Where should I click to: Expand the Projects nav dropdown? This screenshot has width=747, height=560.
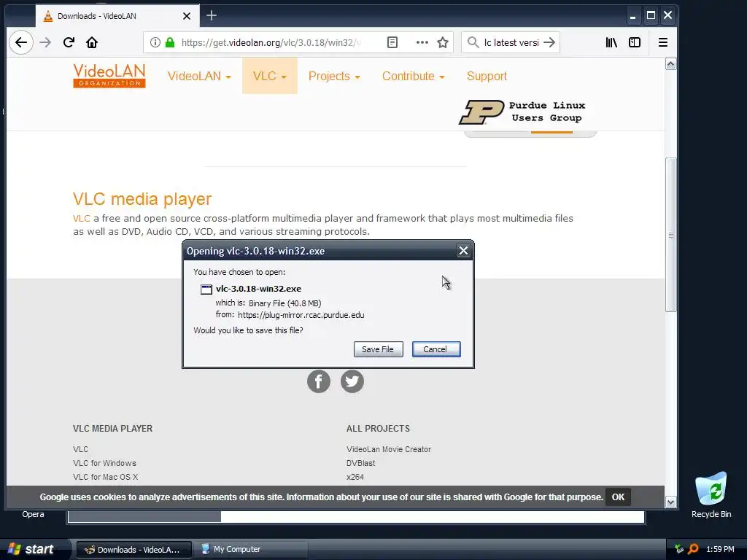pyautogui.click(x=334, y=76)
